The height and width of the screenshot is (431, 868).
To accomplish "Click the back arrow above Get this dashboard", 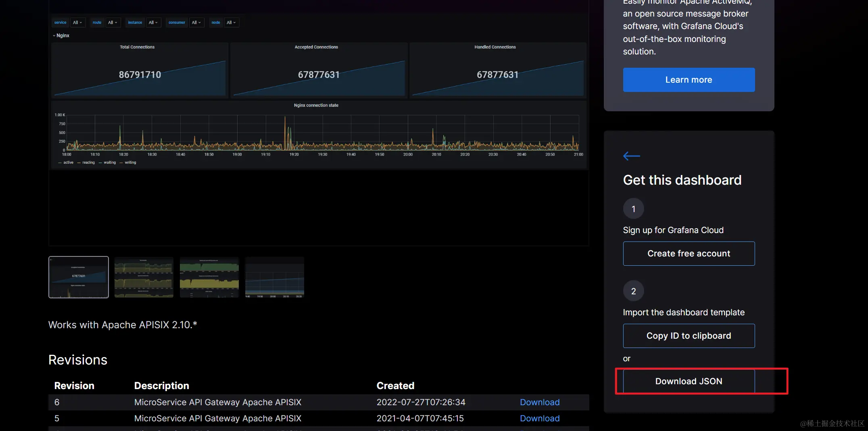I will point(631,156).
